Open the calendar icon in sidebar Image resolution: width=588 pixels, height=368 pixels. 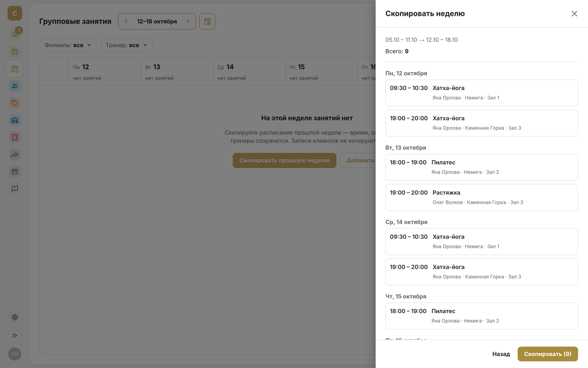pyautogui.click(x=15, y=51)
